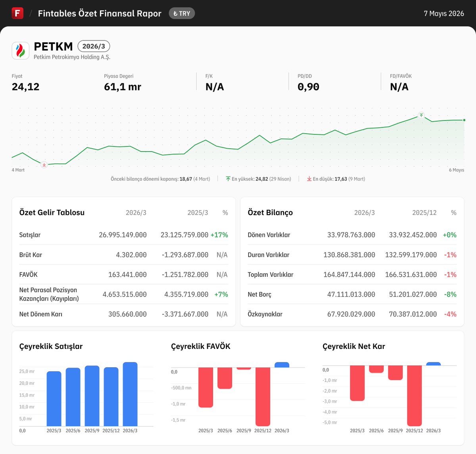Click Dönen Varlıklar value 33.978.763.000
This screenshot has height=454, width=476.
pos(351,235)
